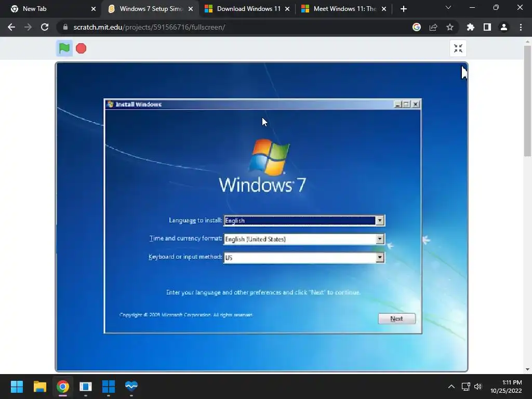Image resolution: width=532 pixels, height=399 pixels.
Task: Exit fullscreen mode using shrink arrows icon
Action: coord(458,48)
